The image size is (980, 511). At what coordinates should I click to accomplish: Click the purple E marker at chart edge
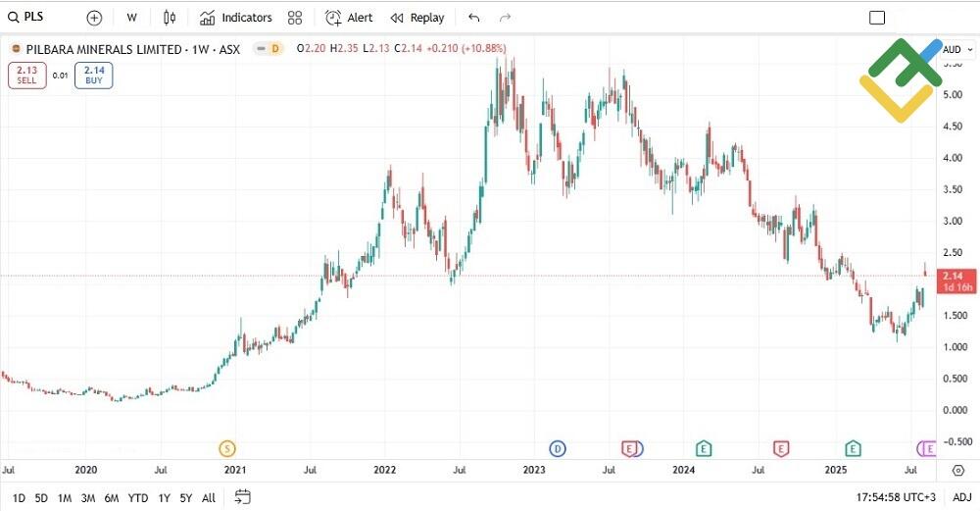[929, 448]
